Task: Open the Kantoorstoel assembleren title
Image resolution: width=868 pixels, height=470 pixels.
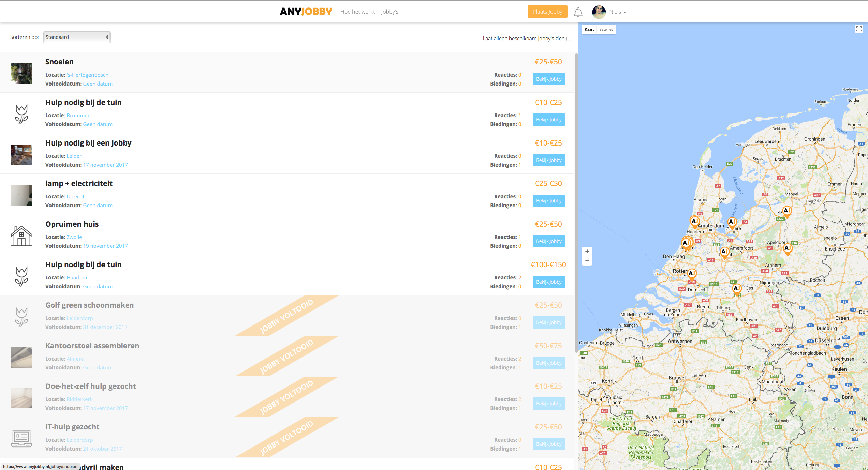Action: coord(92,346)
